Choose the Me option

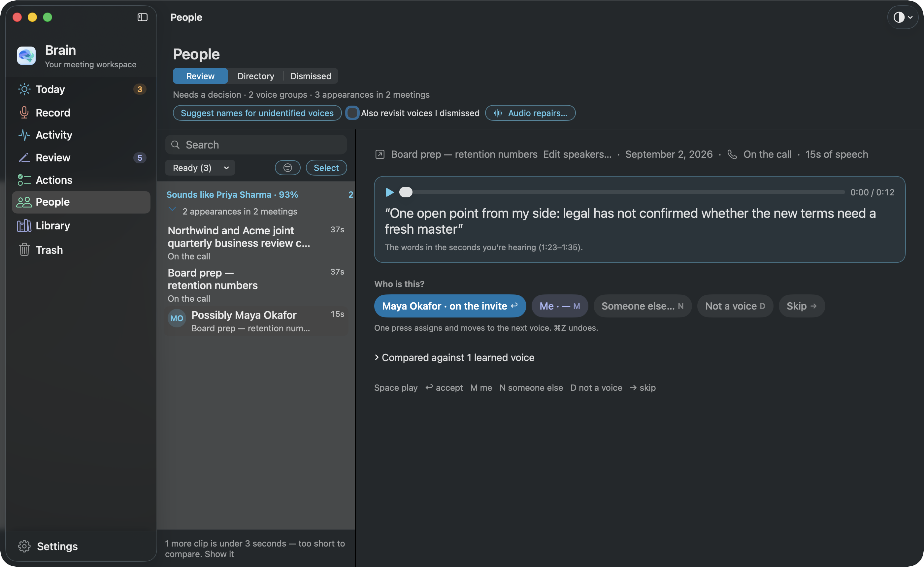(x=559, y=306)
